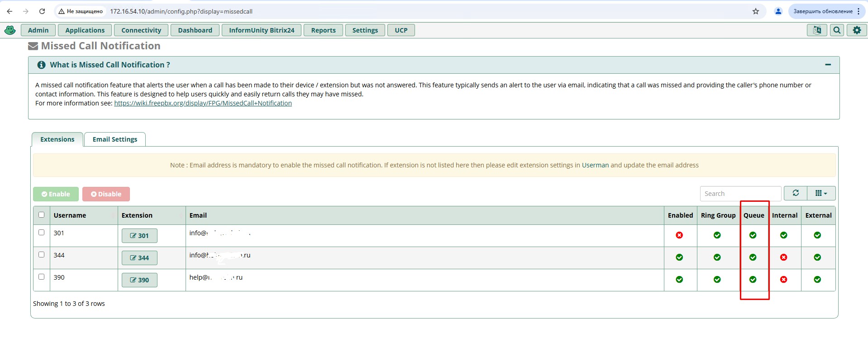Open the FreePBX wiki Missed Call link

pos(203,103)
